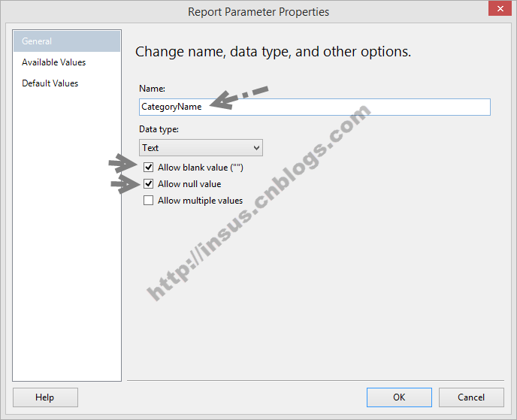The height and width of the screenshot is (420, 517).
Task: Click the Name field containing CategoryName
Action: point(315,107)
